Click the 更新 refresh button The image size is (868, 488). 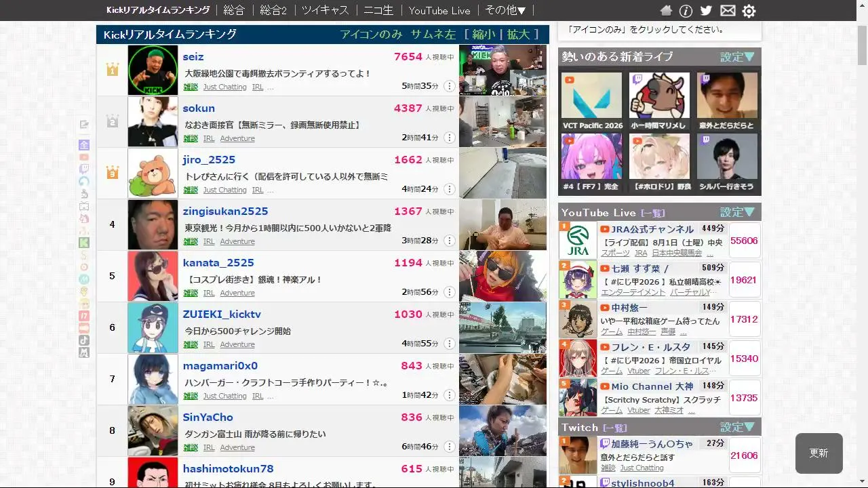click(819, 453)
